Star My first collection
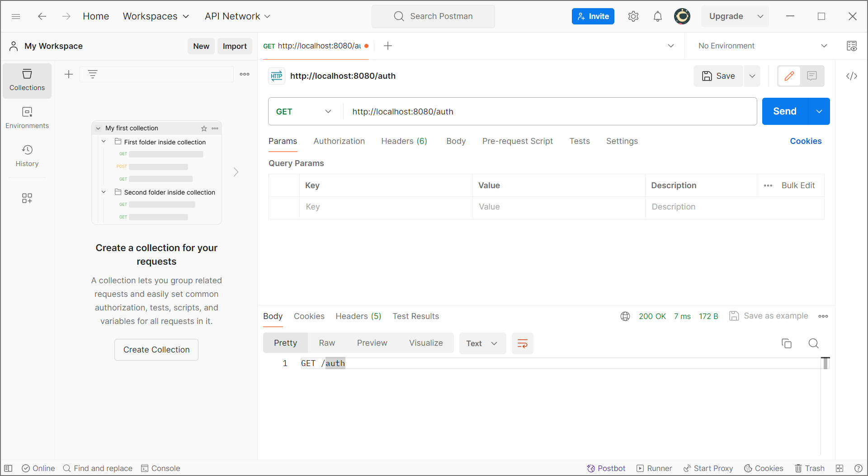Viewport: 868px width, 476px height. (x=204, y=129)
